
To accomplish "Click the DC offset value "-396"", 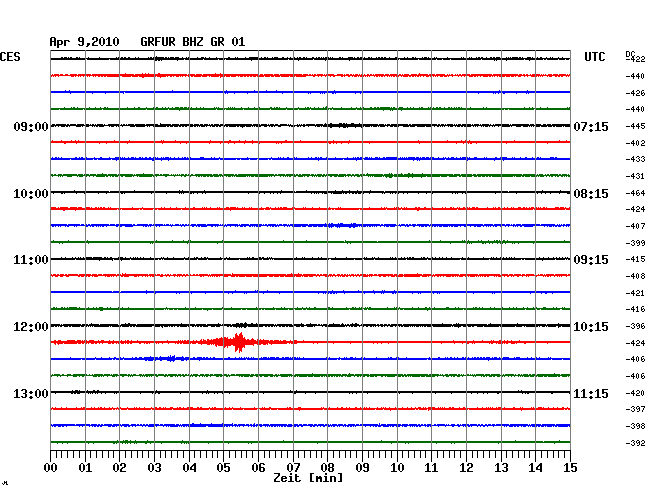I will point(635,327).
